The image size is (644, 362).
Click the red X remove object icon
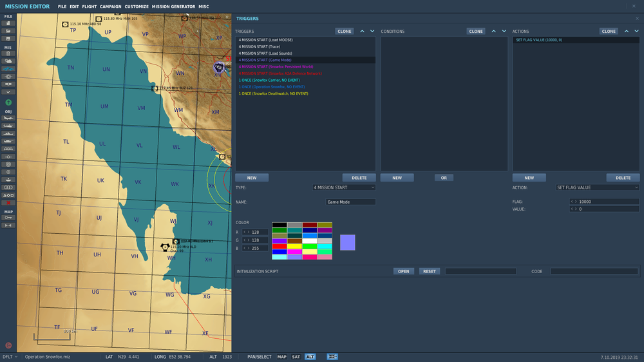[8, 203]
